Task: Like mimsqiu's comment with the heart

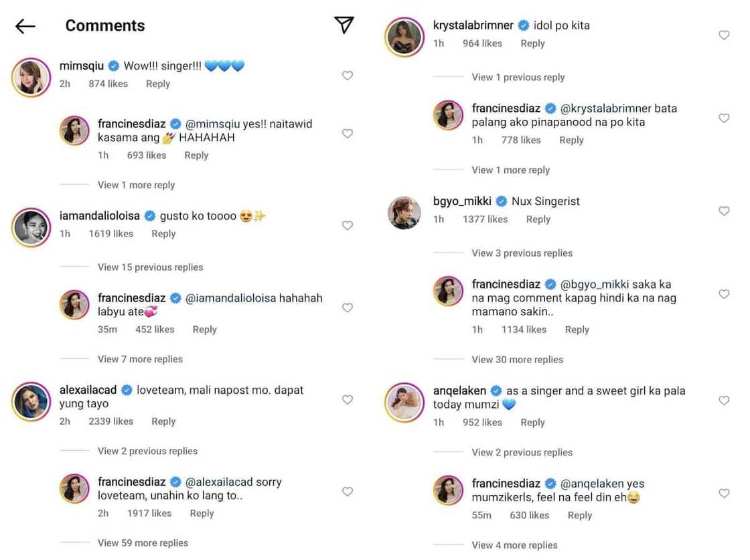Action: coord(348,76)
